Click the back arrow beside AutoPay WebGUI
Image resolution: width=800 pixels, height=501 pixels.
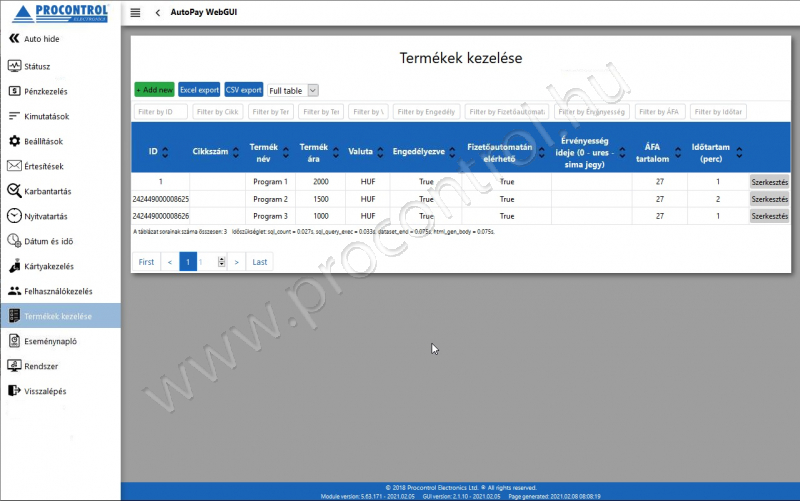(158, 13)
